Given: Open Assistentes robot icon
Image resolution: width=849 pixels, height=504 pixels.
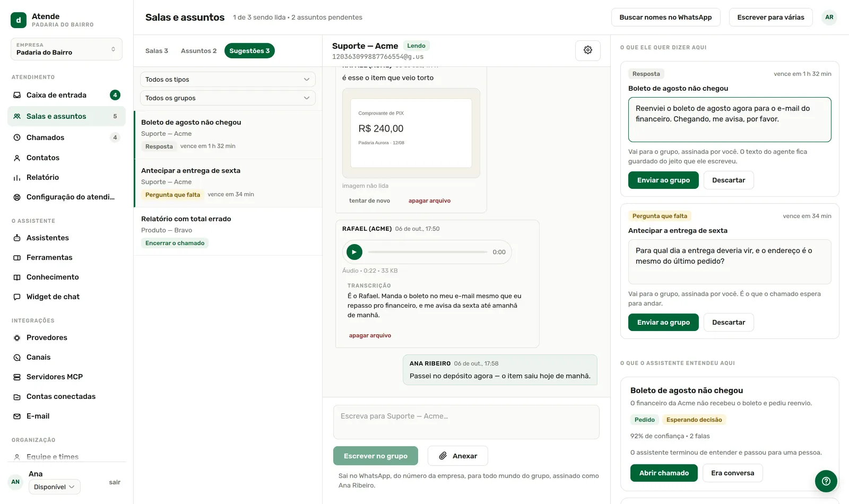Looking at the screenshot, I should [17, 238].
